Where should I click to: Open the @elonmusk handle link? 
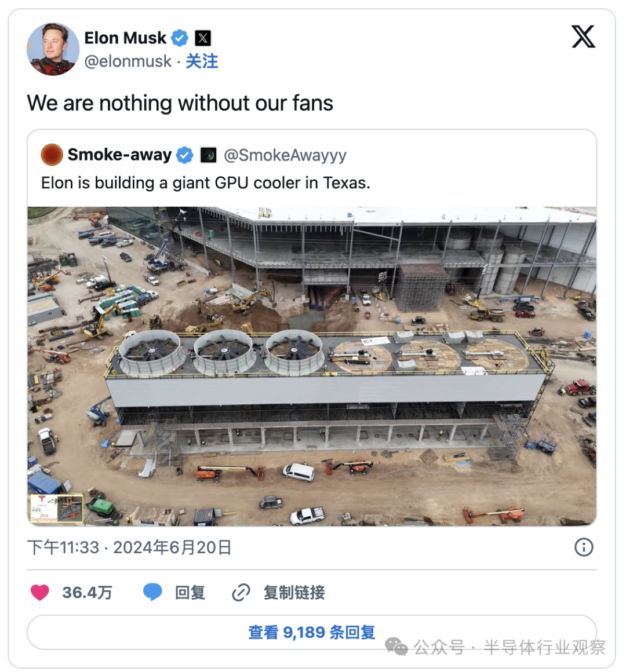[128, 61]
